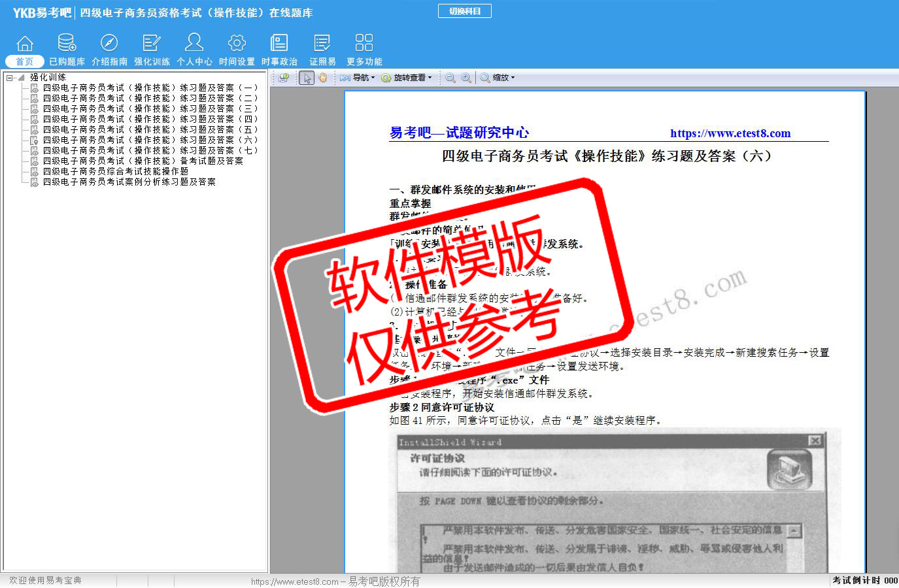Screen dimensions: 899x588
Task: Click the 考试倒计时 status bar entry
Action: pos(864,580)
